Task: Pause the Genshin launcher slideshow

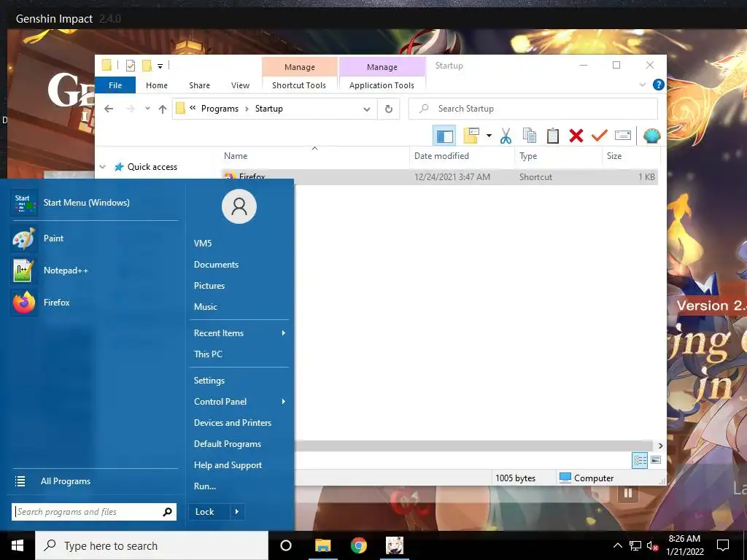Action: coord(628,493)
